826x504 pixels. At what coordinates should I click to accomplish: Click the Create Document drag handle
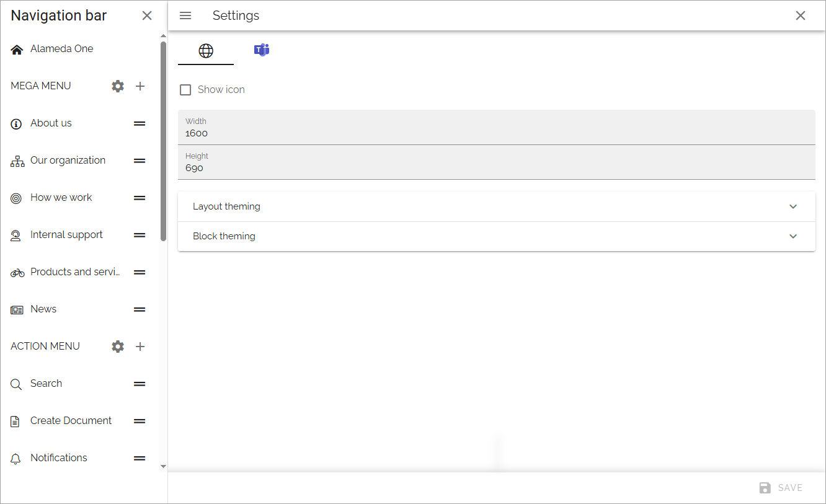point(140,421)
